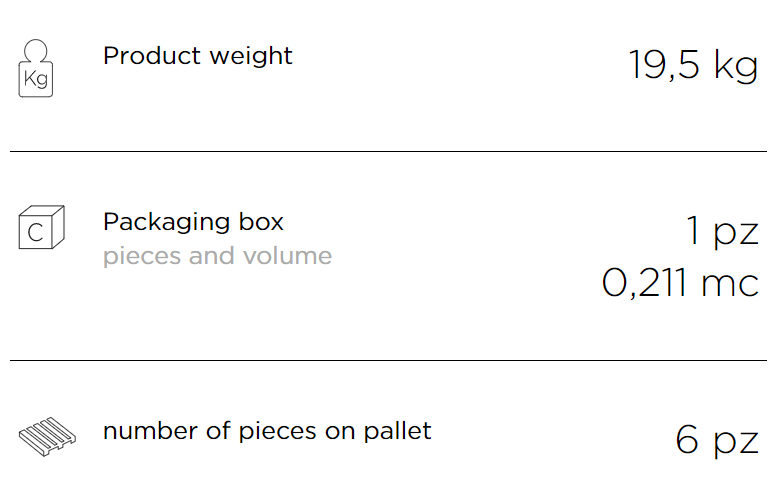Click the word volume in grey subtitle

[x=287, y=256]
